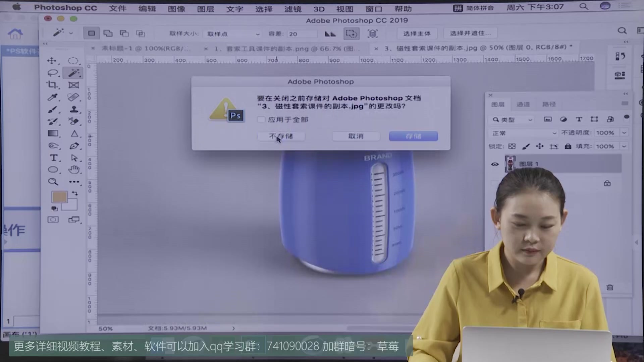
Task: Select the Horizontal Type tool
Action: point(54,158)
